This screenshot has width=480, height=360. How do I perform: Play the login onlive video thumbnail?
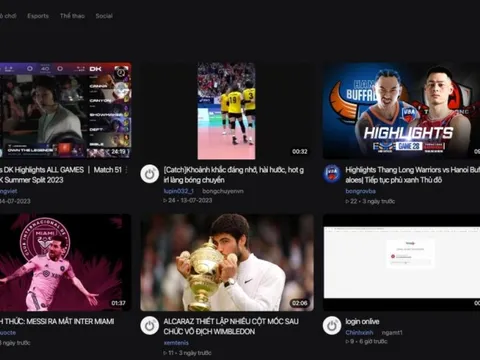(401, 263)
